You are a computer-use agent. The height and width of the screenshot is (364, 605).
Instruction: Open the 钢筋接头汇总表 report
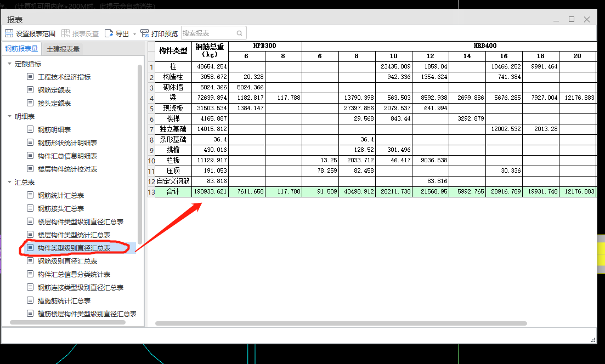pos(61,209)
